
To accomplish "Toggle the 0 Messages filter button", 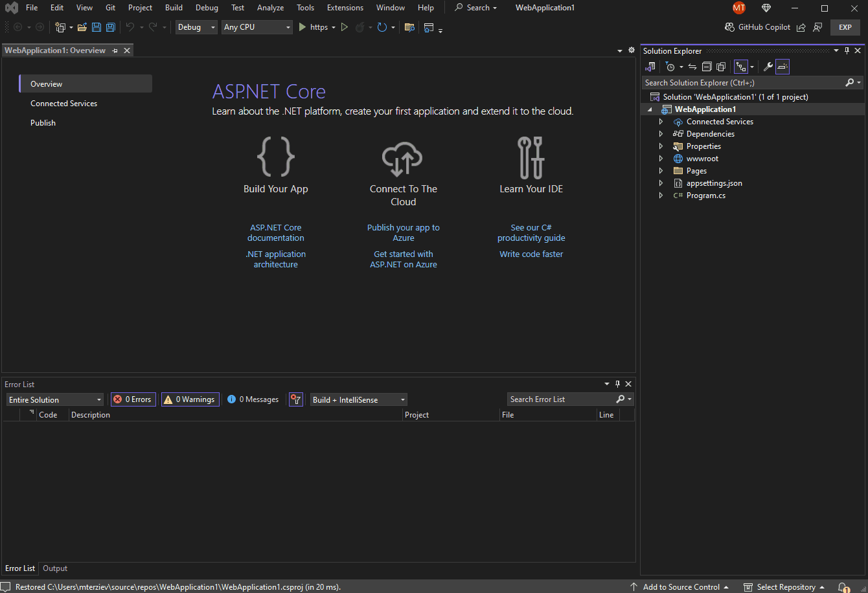I will pyautogui.click(x=253, y=399).
